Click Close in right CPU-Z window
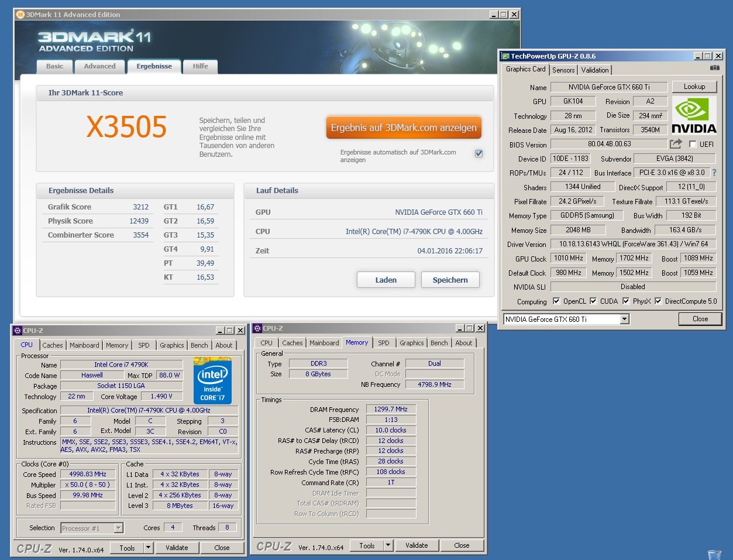 pos(462,545)
